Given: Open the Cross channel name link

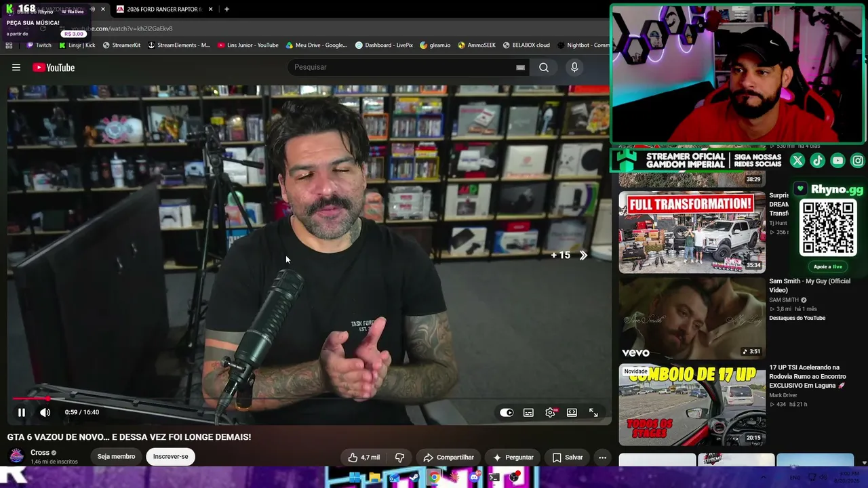Looking at the screenshot, I should (40, 453).
